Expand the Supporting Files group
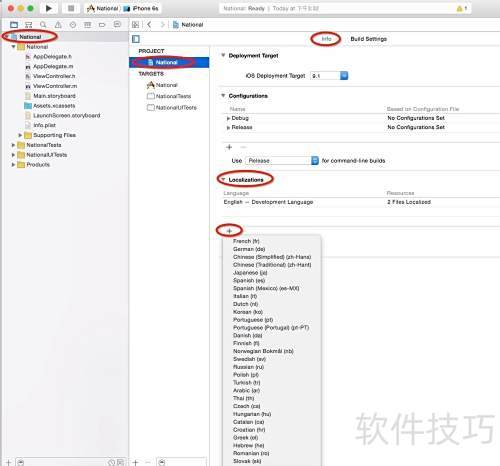Screen dimensions: 500x466 (x=20, y=135)
